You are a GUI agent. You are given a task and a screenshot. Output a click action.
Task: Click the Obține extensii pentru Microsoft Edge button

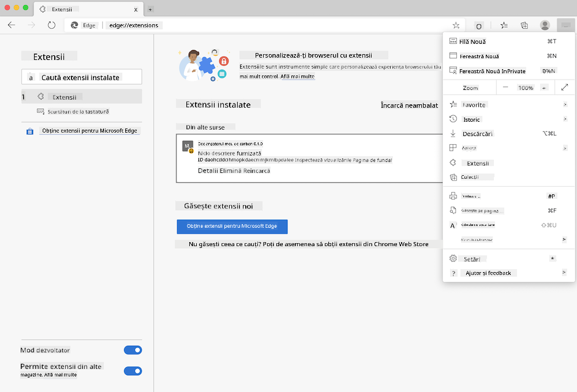pyautogui.click(x=232, y=227)
